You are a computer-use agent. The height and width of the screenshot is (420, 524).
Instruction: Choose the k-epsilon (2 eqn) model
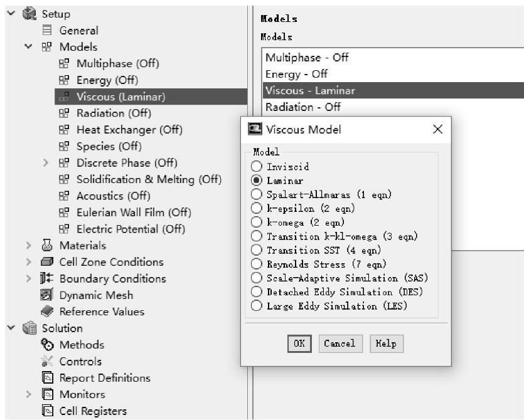[x=256, y=208]
